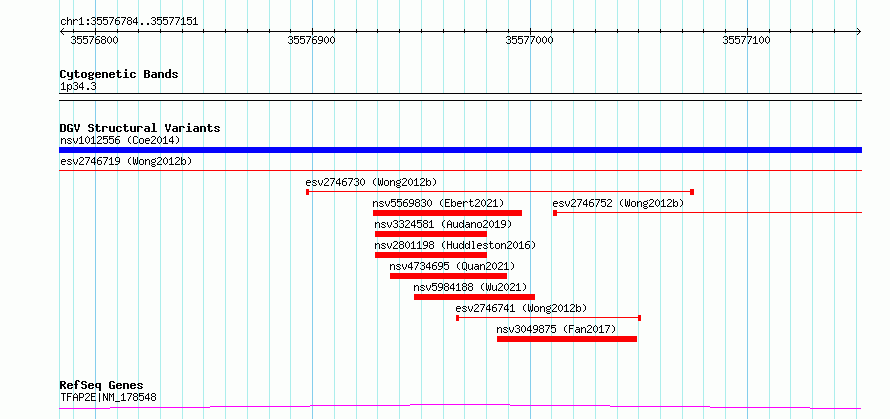890x419 pixels.
Task: Open the nsv2801198 (Huddleston2016) label
Action: [x=455, y=245]
